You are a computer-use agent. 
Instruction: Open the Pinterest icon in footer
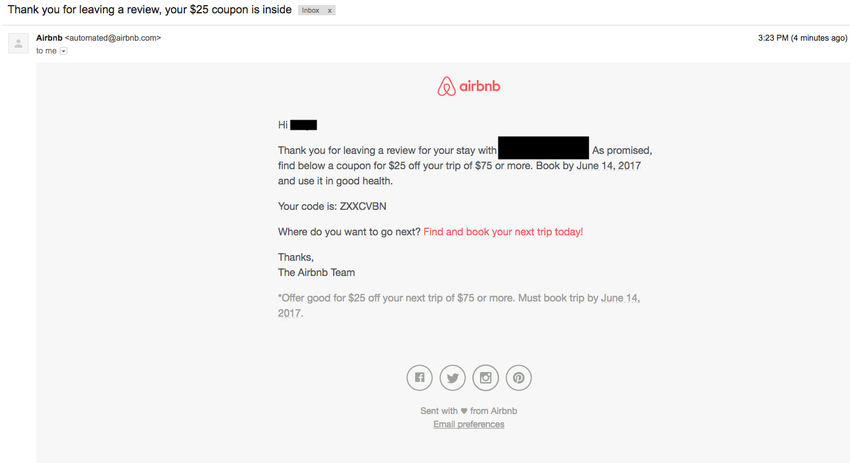pyautogui.click(x=519, y=378)
